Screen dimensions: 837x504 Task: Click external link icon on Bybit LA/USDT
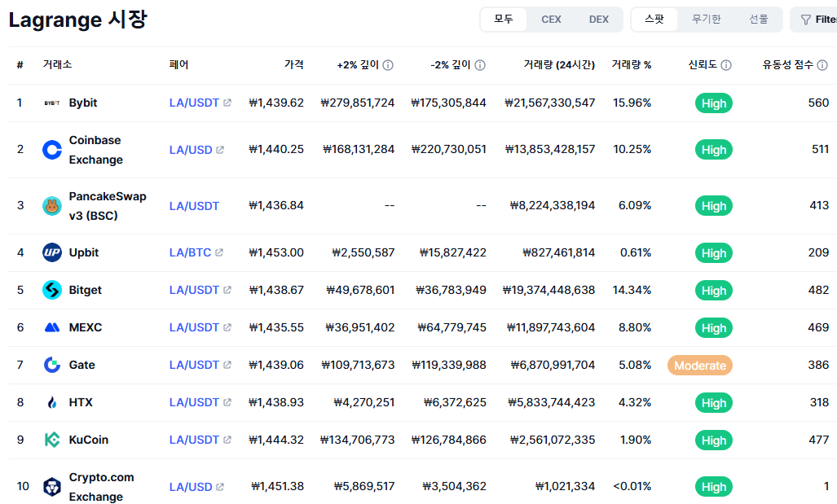coord(227,103)
